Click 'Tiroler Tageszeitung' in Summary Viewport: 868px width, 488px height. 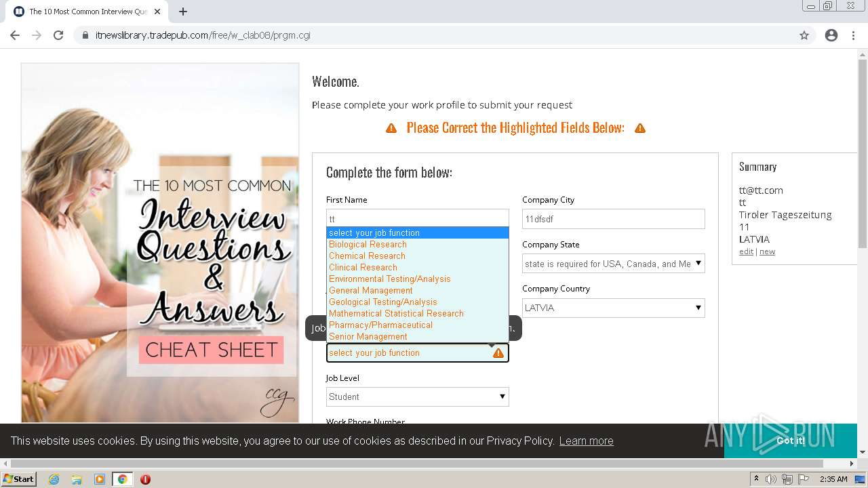coord(785,215)
